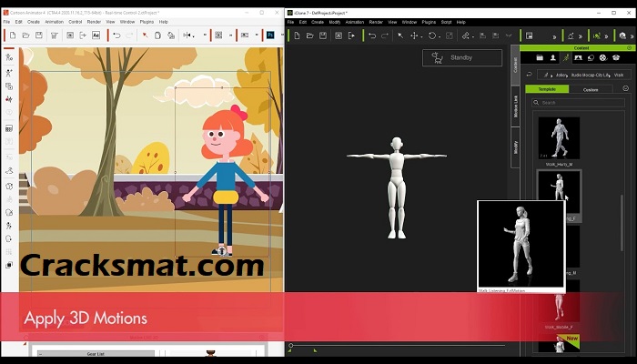This screenshot has height=364, width=637.
Task: Open the Rotate tool dropdown arrow in iClone
Action: tap(440, 37)
